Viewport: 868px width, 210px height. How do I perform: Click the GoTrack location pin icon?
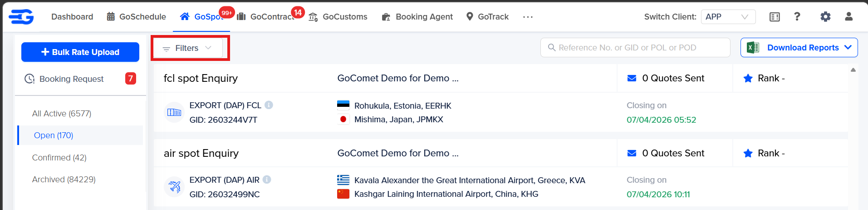[x=470, y=17]
